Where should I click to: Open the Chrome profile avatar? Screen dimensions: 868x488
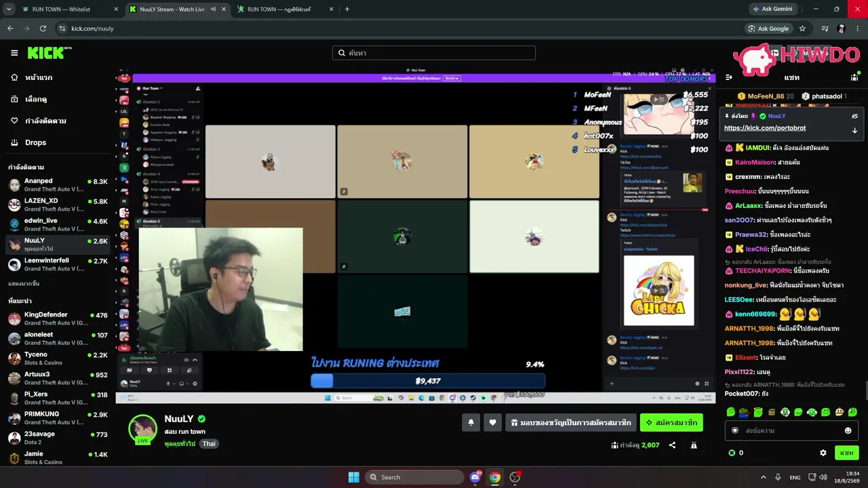[x=842, y=28]
